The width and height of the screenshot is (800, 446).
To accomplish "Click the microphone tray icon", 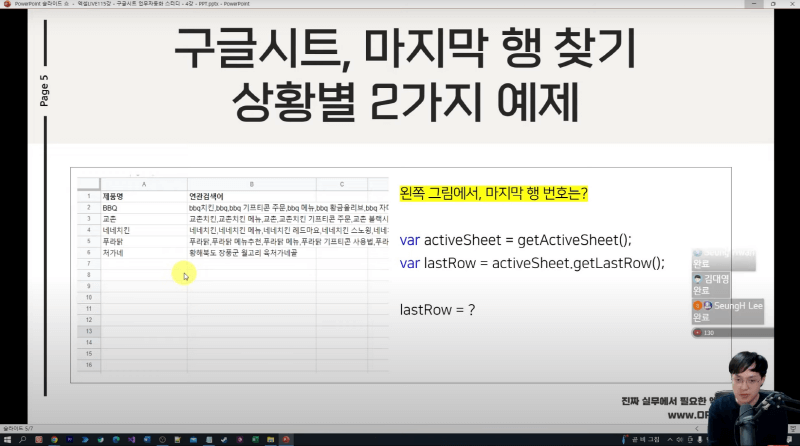I will 699,439.
